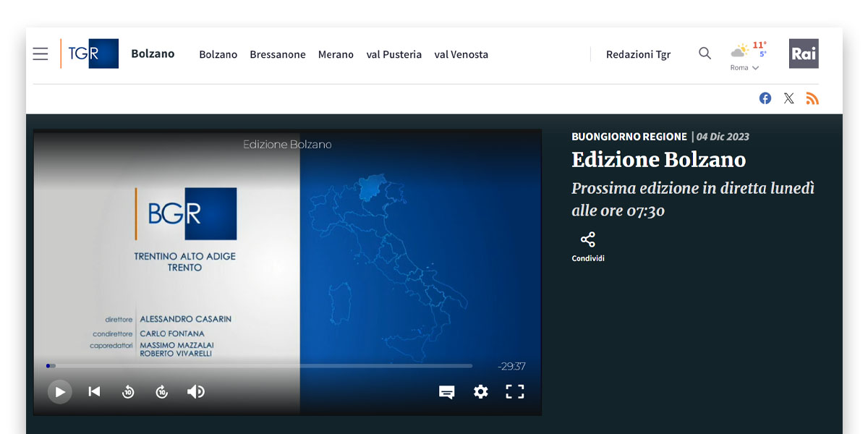The image size is (868, 434).
Task: Open the hamburger navigation menu
Action: 41,54
